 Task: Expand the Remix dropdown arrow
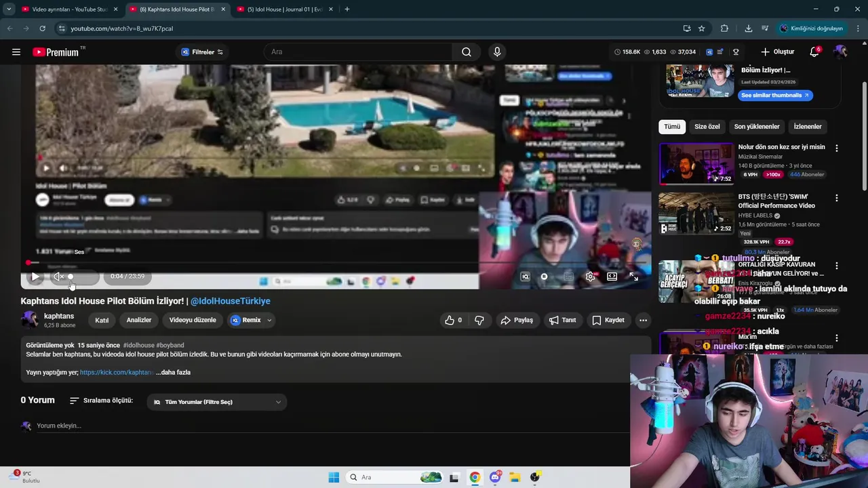269,320
